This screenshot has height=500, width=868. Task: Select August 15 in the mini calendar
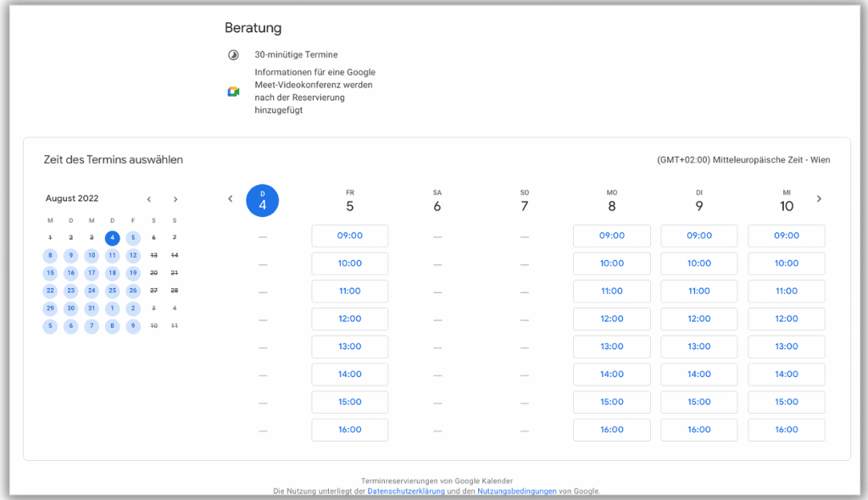point(50,272)
